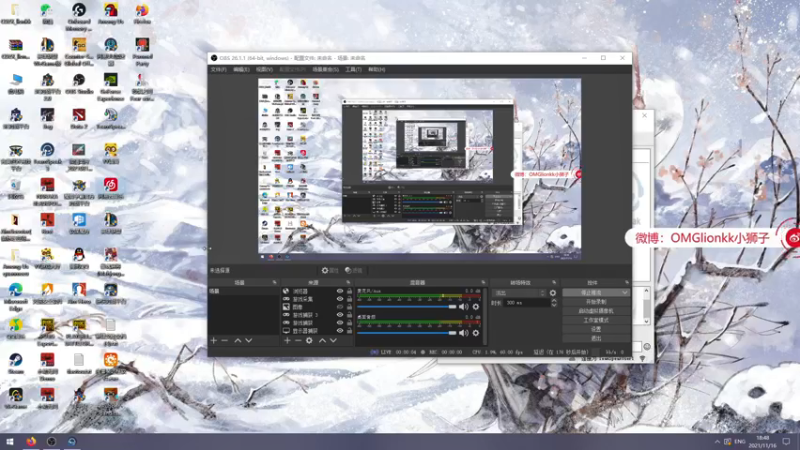Viewport: 800px width, 450px height.
Task: Open the OBS Studio desktop shortcut
Action: (79, 84)
